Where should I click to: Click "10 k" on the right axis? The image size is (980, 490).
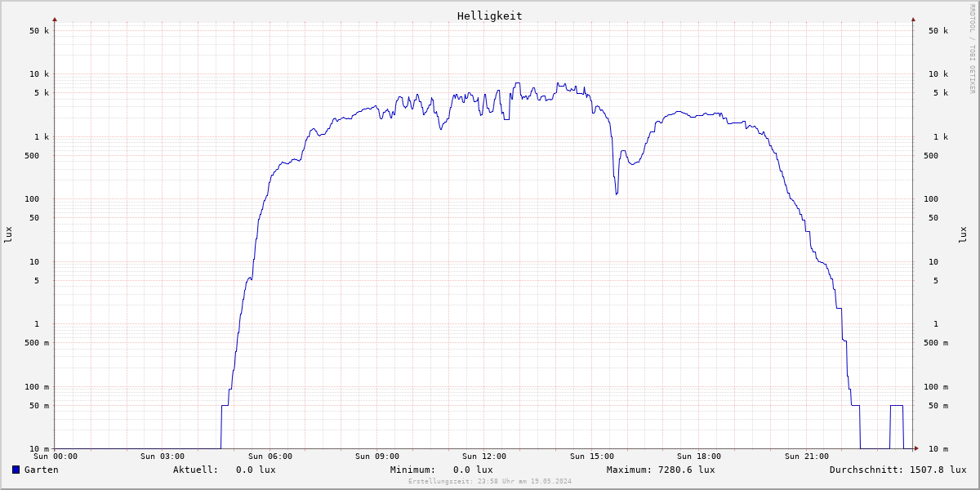[938, 74]
